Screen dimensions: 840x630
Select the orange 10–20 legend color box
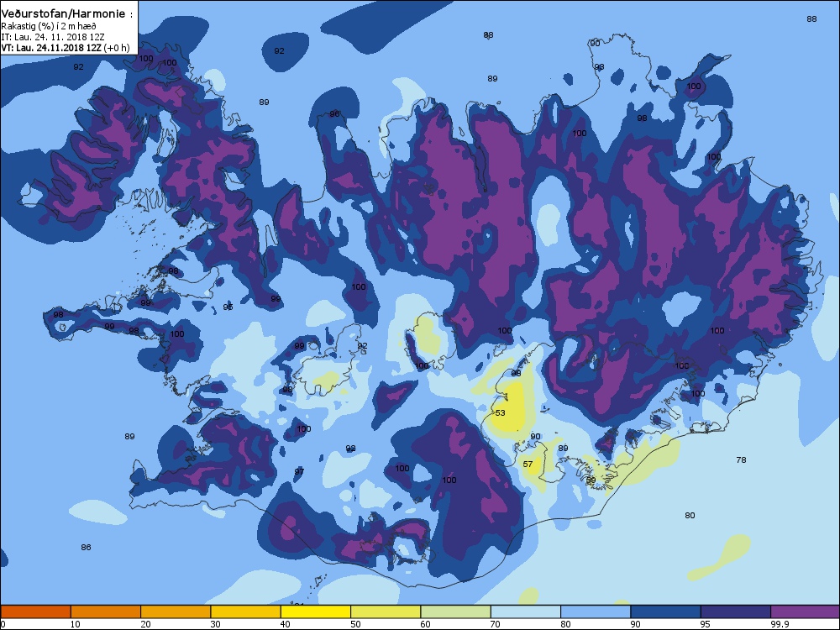[106, 612]
